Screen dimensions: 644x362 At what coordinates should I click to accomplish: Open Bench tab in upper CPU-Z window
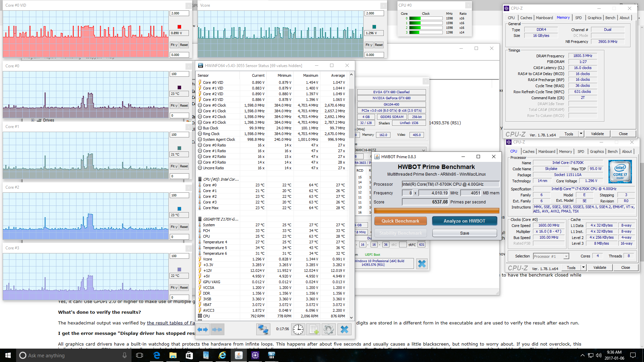(x=610, y=18)
